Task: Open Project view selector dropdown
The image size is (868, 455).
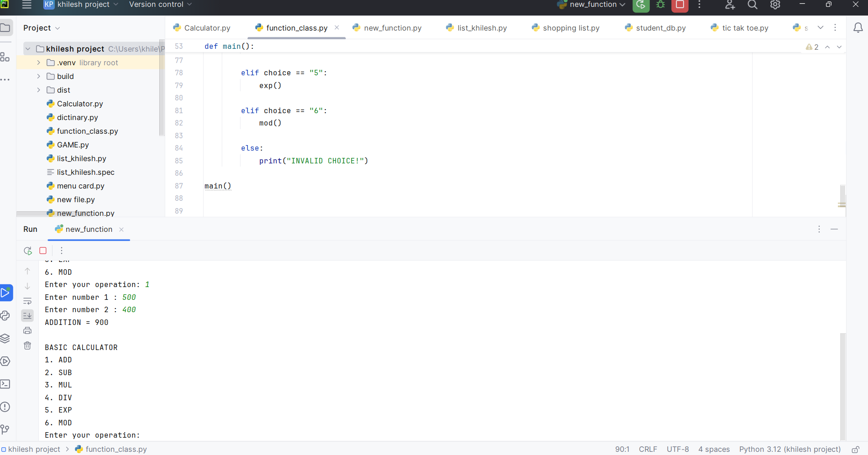Action: pyautogui.click(x=42, y=28)
